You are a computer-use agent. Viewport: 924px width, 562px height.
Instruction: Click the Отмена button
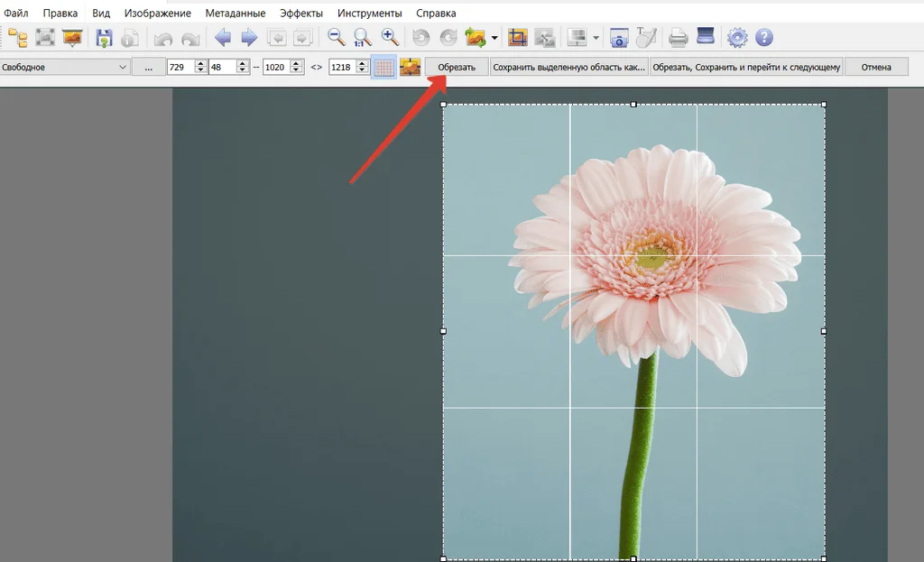875,67
